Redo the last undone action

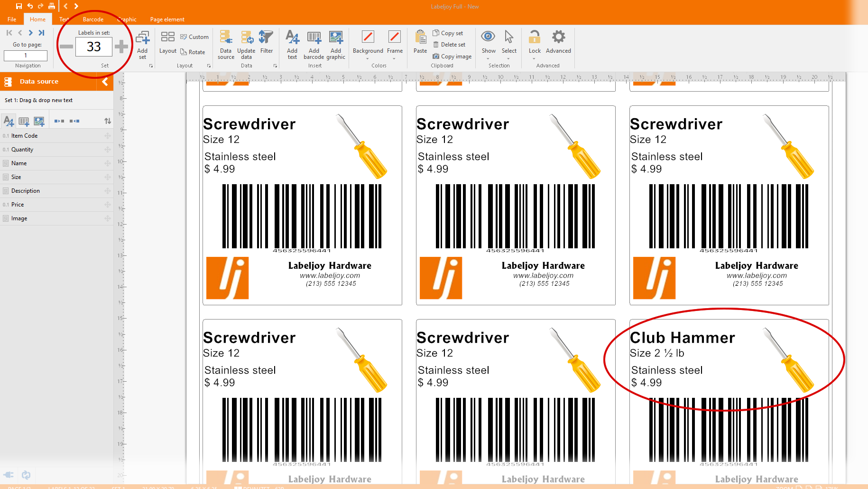pos(40,6)
